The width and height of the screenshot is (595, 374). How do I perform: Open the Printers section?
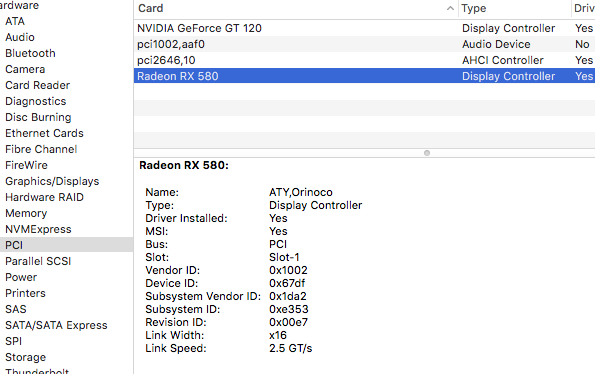coord(25,293)
